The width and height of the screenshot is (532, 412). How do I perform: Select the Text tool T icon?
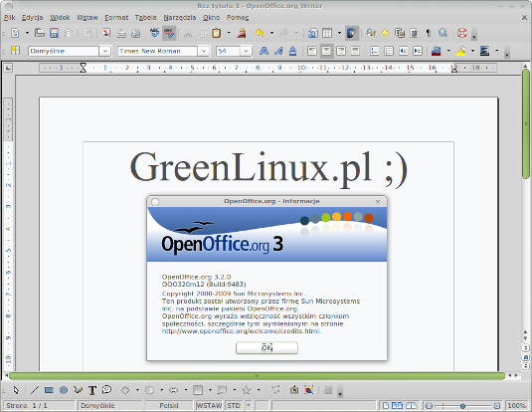[x=92, y=390]
